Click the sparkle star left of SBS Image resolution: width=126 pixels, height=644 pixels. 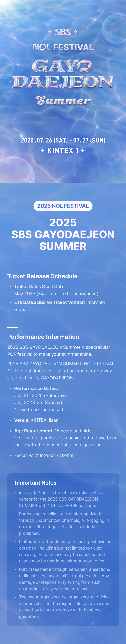click(x=50, y=32)
